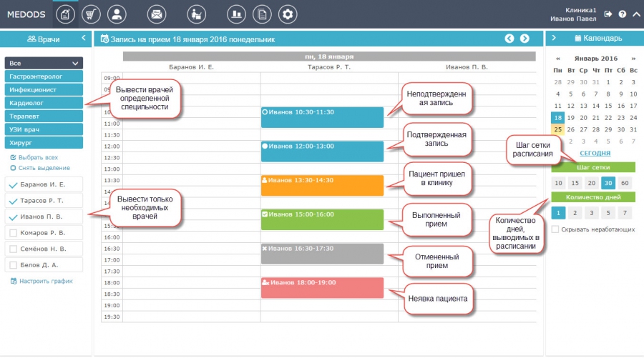Expand the Календарь panel arrow

click(554, 38)
